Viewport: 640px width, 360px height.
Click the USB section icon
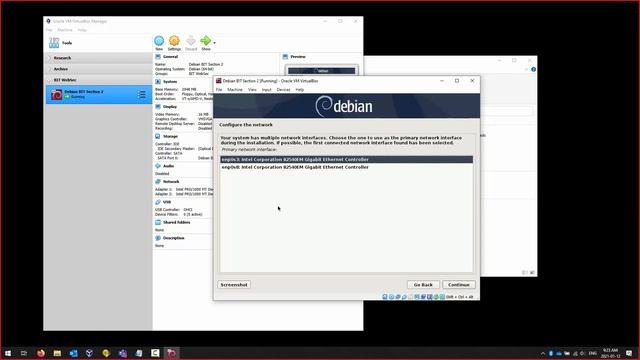[x=158, y=202]
